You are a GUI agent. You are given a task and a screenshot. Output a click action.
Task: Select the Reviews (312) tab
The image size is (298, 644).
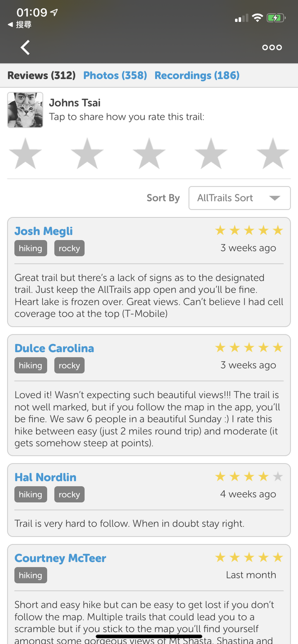tap(41, 75)
